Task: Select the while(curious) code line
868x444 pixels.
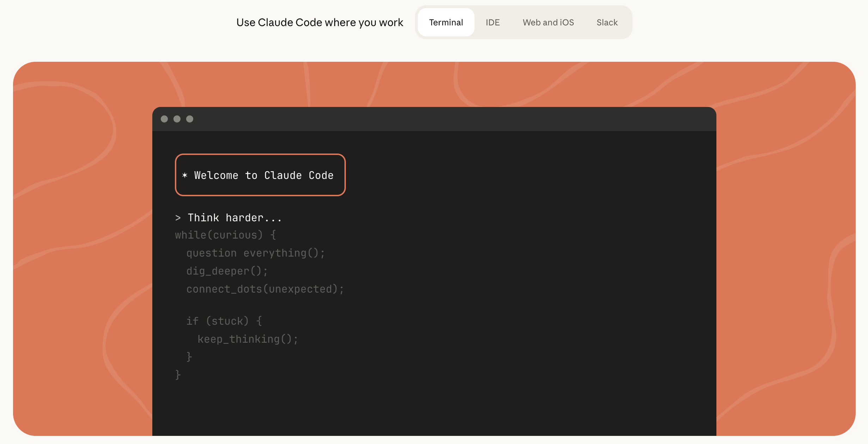Action: click(225, 235)
